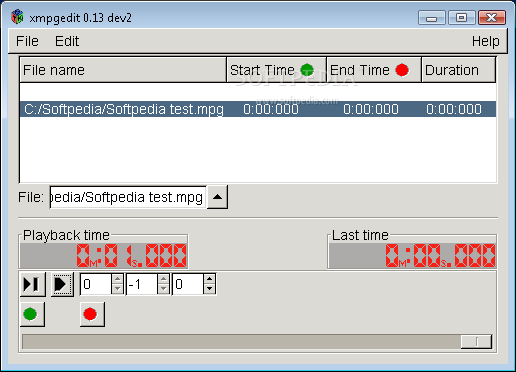Click the End Time column header
The width and height of the screenshot is (516, 372).
point(374,70)
